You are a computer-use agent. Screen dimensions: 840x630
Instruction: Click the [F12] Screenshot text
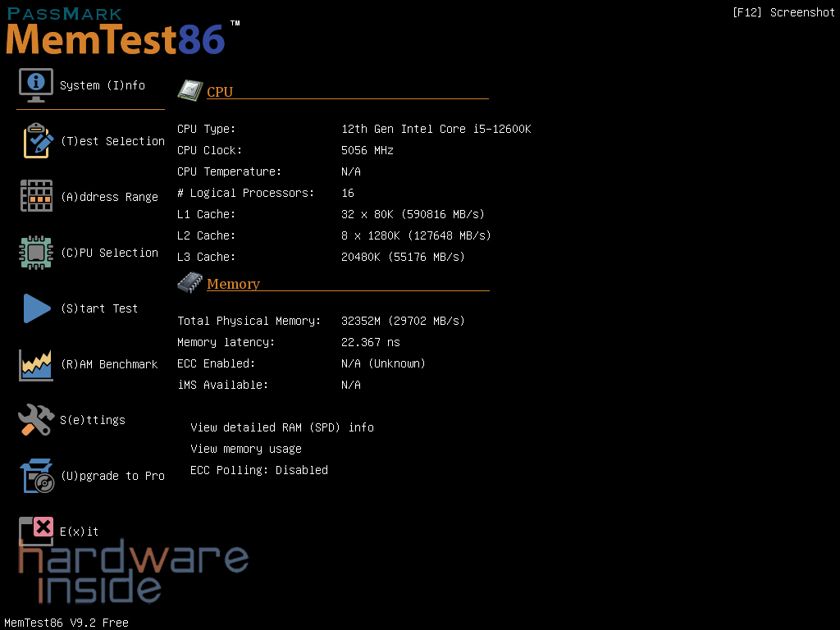point(783,12)
